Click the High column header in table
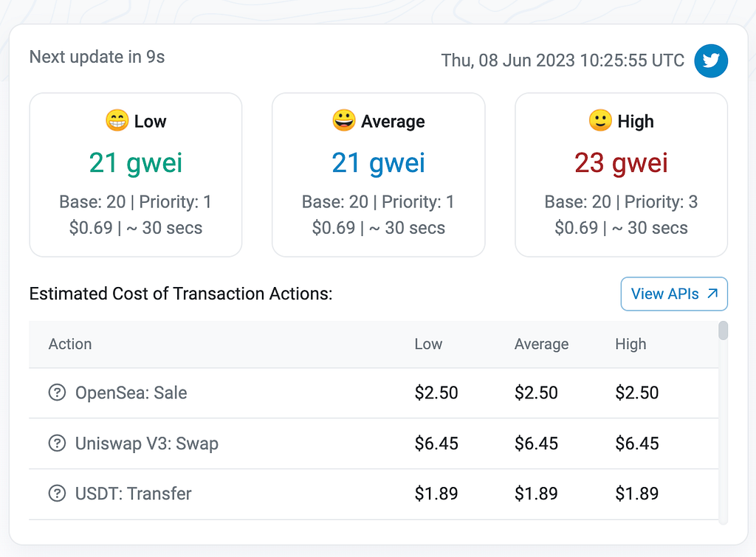Image resolution: width=756 pixels, height=557 pixels. pyautogui.click(x=630, y=344)
